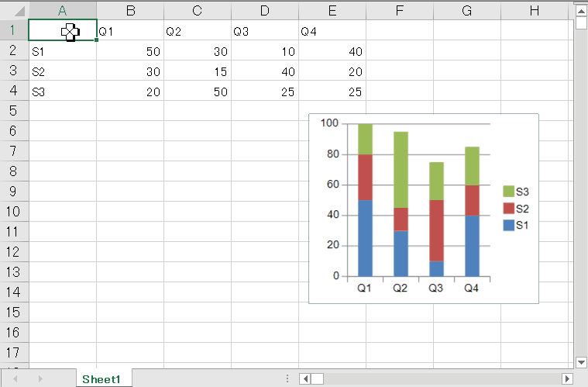Select cell C3 with value 15
Image resolution: width=588 pixels, height=387 pixels.
198,71
